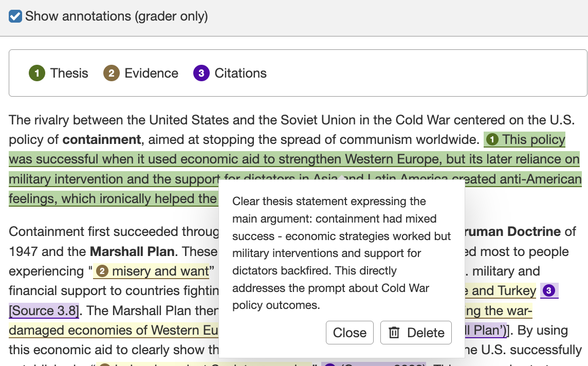The height and width of the screenshot is (366, 588).
Task: Click the green Thesis badge in legend
Action: [x=36, y=74]
